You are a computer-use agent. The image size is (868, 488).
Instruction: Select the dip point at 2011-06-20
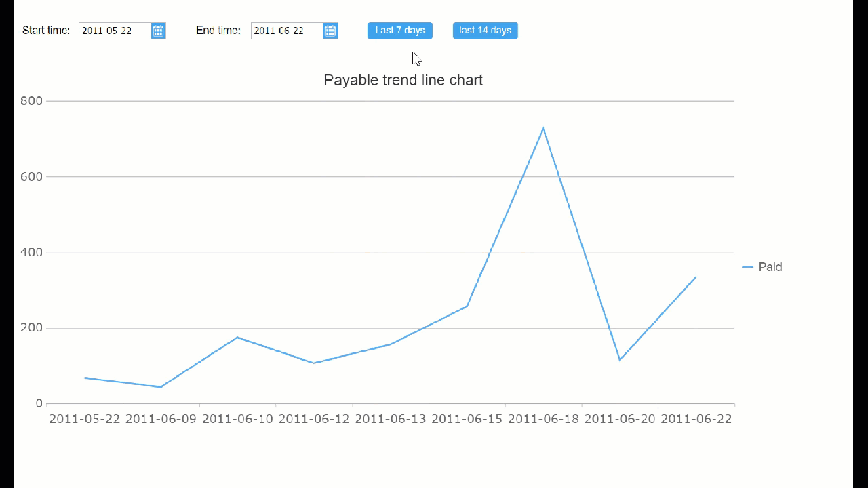620,360
